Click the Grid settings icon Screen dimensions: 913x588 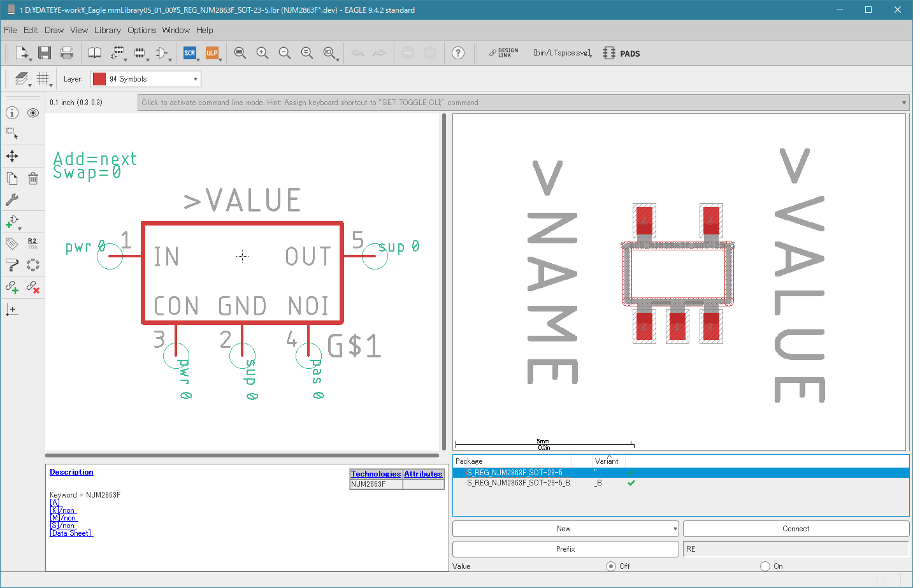(x=43, y=78)
